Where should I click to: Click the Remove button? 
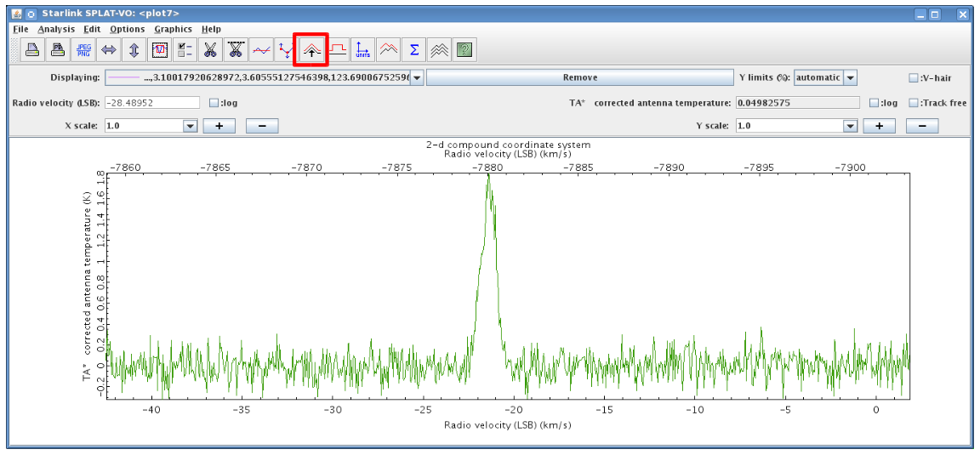[x=580, y=77]
